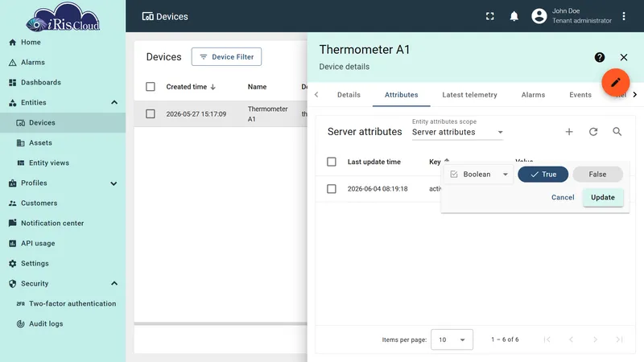Switch to the Latest telemetry tab

[469, 95]
